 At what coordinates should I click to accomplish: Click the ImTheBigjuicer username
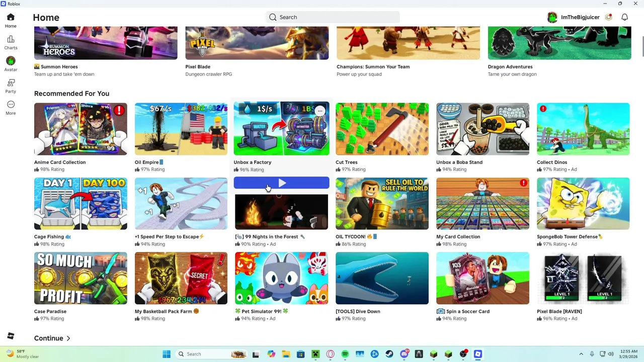[x=580, y=17]
